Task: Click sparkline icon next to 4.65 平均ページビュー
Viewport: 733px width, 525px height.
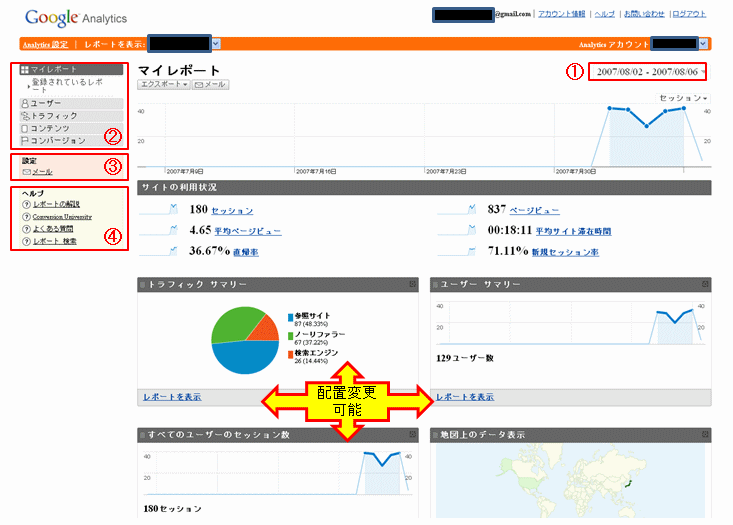Action: [x=158, y=230]
